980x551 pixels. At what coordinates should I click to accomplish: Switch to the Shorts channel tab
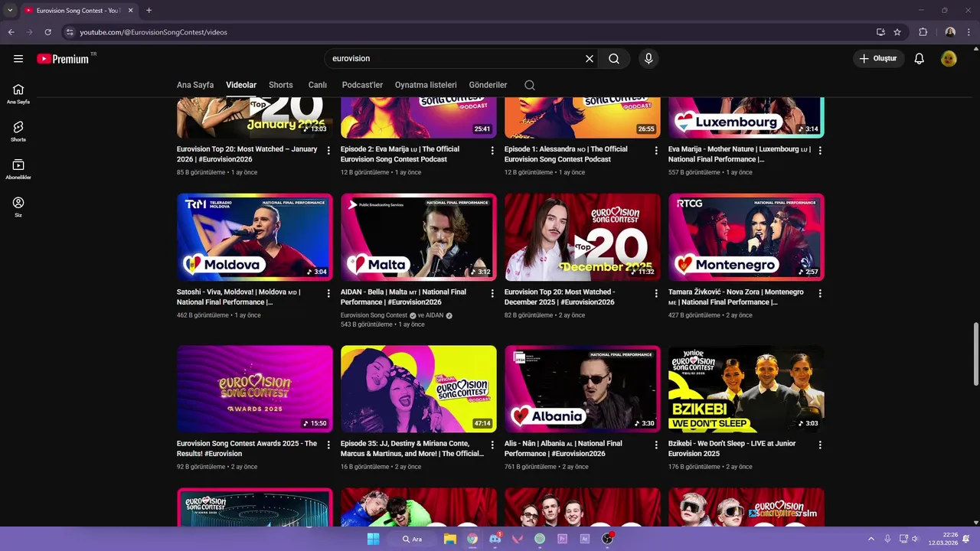click(281, 85)
